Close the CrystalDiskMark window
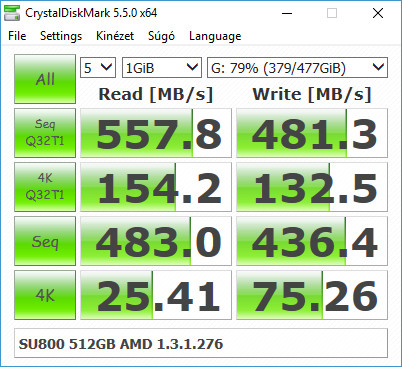 378,13
